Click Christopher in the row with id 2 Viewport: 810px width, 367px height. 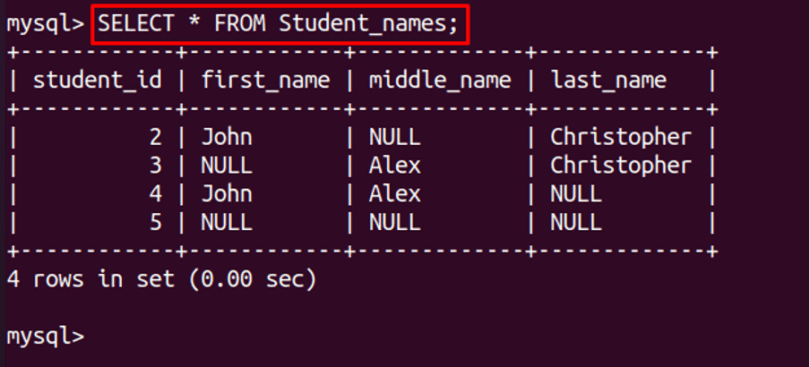point(620,137)
